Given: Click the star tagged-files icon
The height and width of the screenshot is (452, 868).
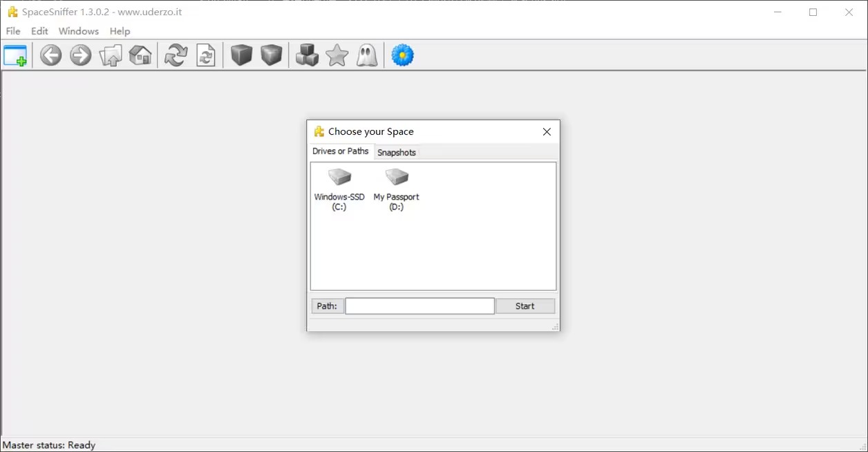Looking at the screenshot, I should tap(337, 55).
